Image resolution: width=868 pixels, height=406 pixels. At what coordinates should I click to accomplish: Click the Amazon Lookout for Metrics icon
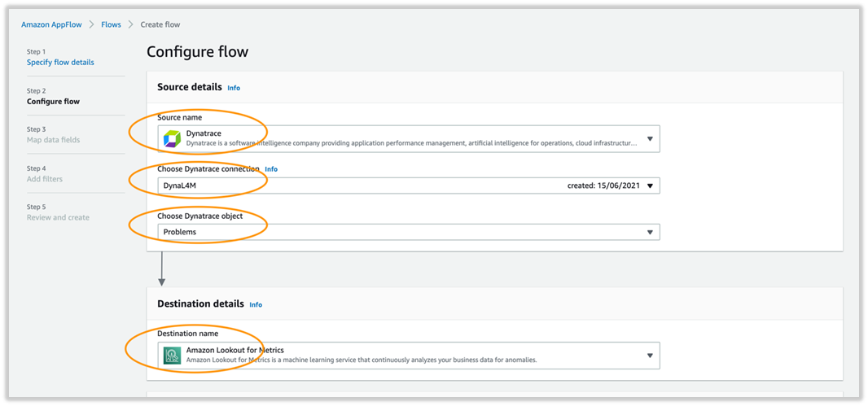coord(172,356)
